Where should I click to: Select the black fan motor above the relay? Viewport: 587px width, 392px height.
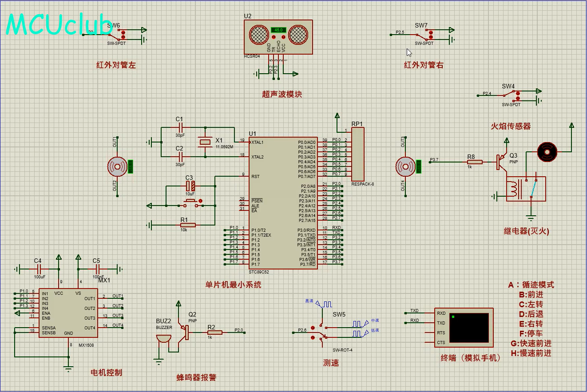point(547,152)
